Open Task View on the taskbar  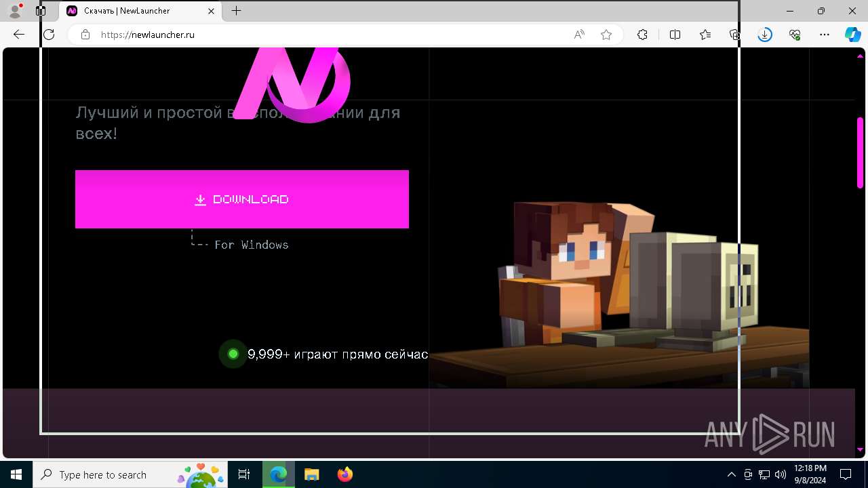point(244,474)
